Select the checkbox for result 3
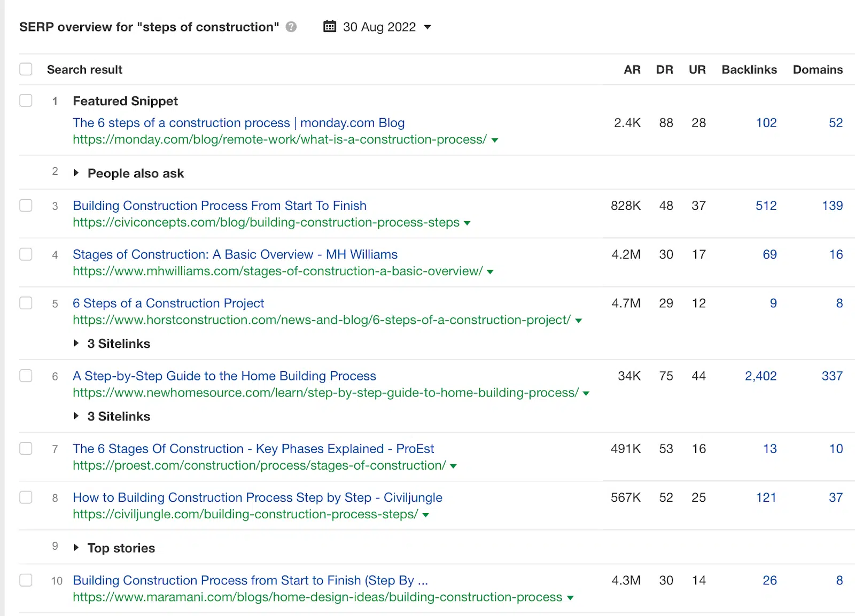The width and height of the screenshot is (855, 616). tap(26, 206)
